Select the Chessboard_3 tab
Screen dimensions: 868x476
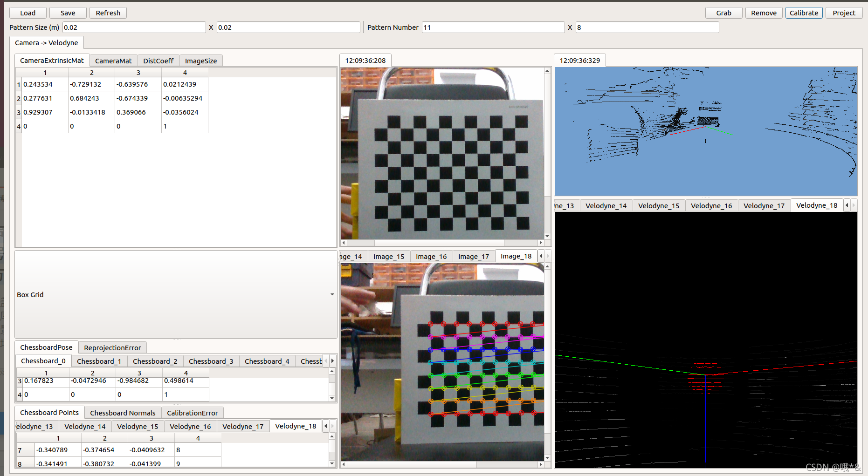coord(211,361)
